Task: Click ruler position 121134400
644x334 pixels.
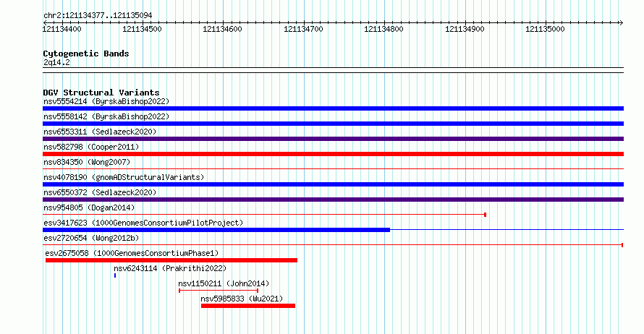Action: tap(62, 29)
